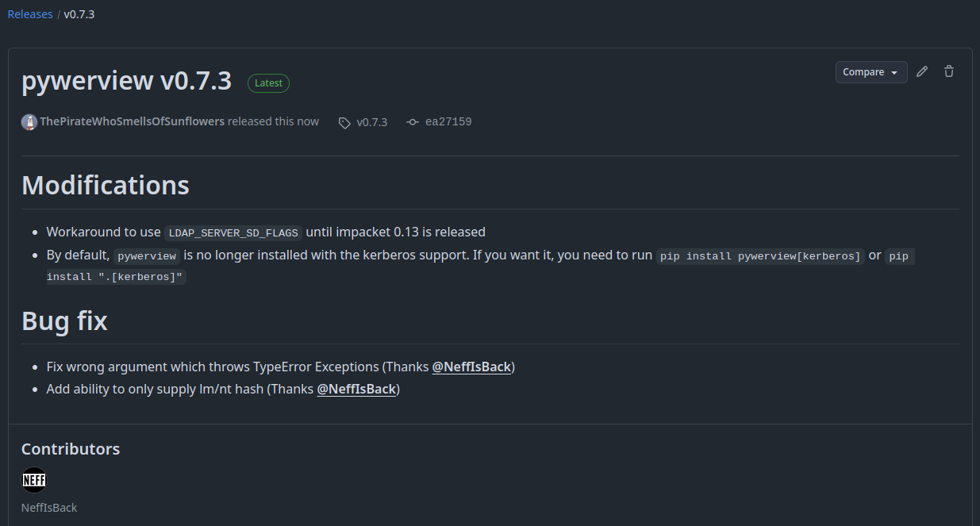Click the LDAP_SERVER_SD_FLAGS code snippet
The width and height of the screenshot is (980, 526).
[233, 232]
